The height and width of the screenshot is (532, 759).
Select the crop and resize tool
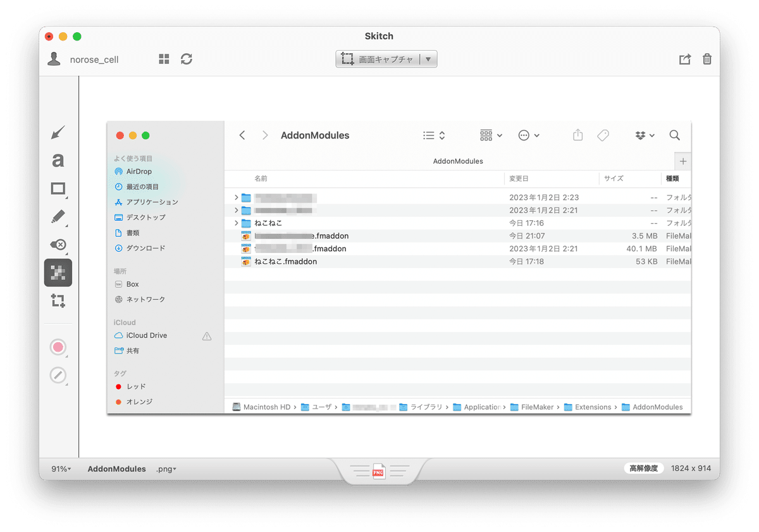pyautogui.click(x=58, y=300)
